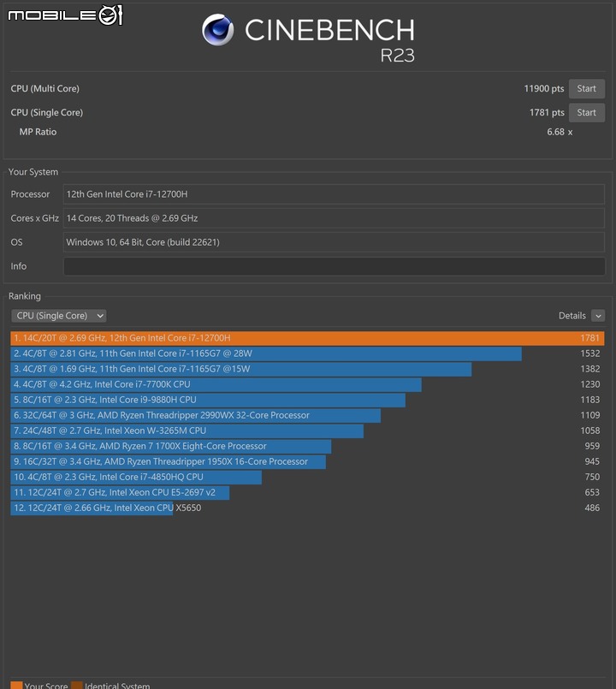This screenshot has height=689, width=616.
Task: Click the 1781 pts single core score
Action: (547, 112)
